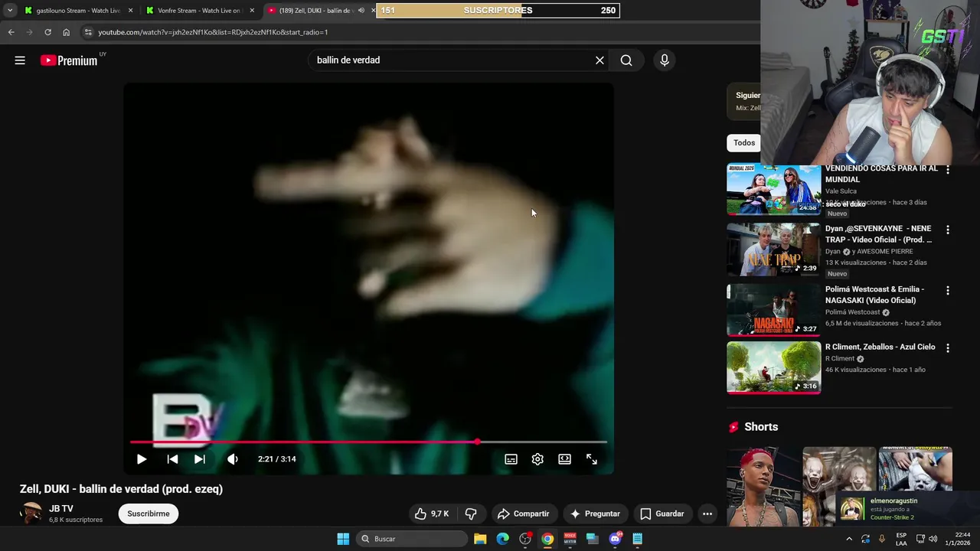Open Microsoft Edge from the taskbar
The image size is (980, 551).
[x=502, y=539]
